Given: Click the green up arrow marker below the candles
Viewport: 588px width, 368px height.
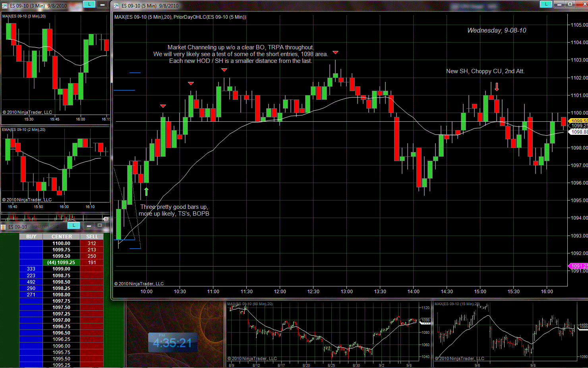Looking at the screenshot, I should (x=146, y=192).
